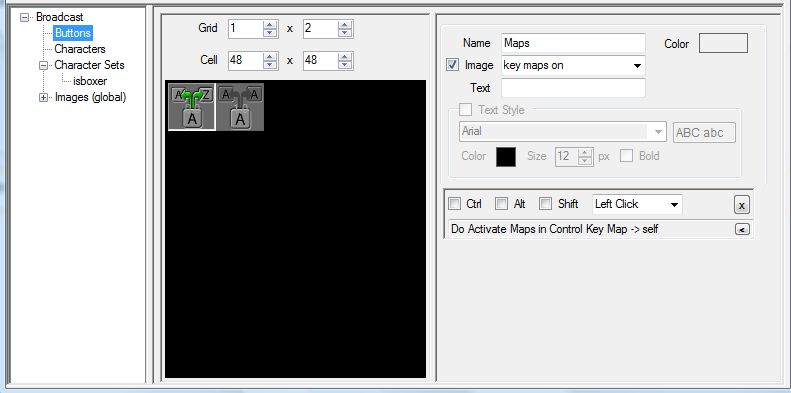This screenshot has width=791, height=393.
Task: Toggle the Ctrl modifier checkbox
Action: [x=455, y=204]
